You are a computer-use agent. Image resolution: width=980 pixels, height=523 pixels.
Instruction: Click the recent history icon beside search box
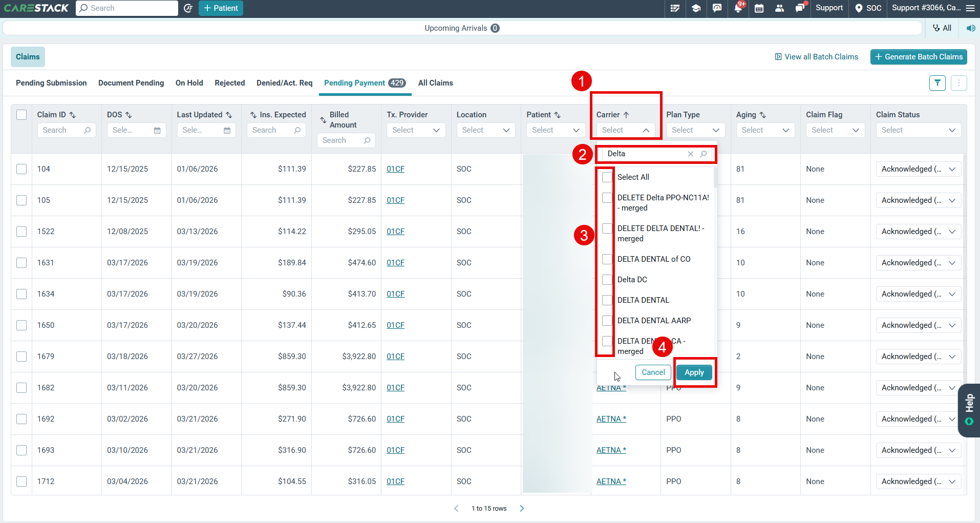point(188,8)
